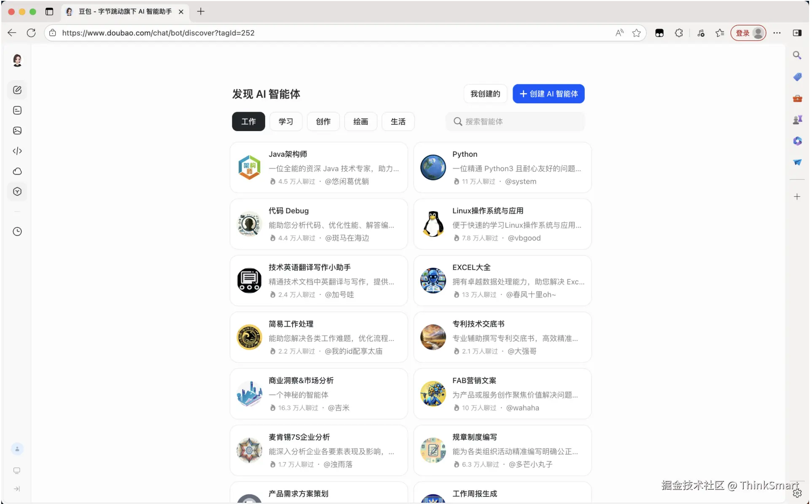Toggle the Edge sidebar panel button

(x=796, y=33)
